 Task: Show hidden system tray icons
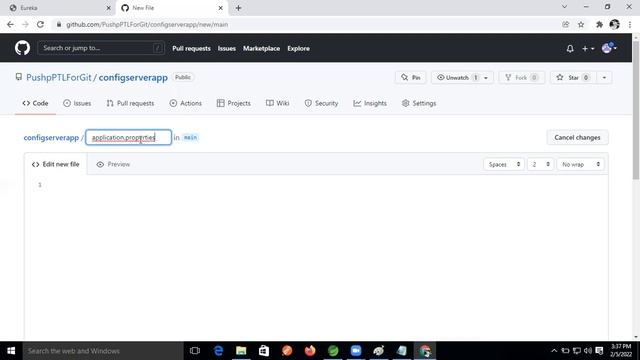[554, 351]
